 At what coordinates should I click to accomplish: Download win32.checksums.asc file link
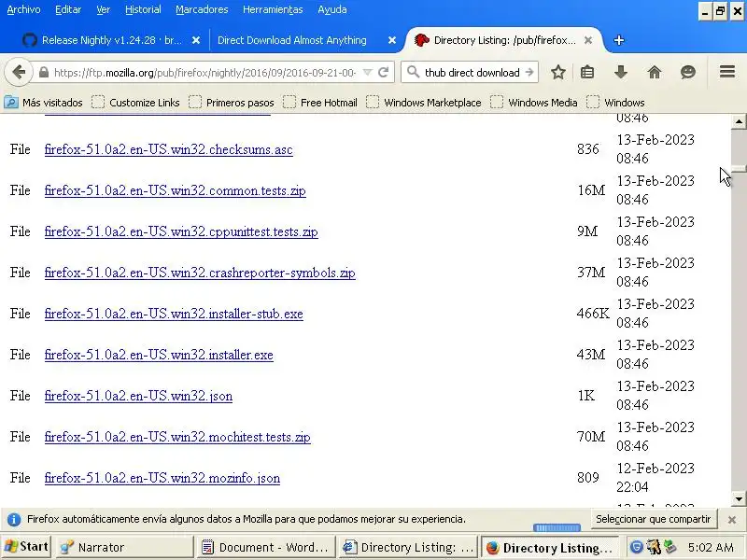coord(169,149)
